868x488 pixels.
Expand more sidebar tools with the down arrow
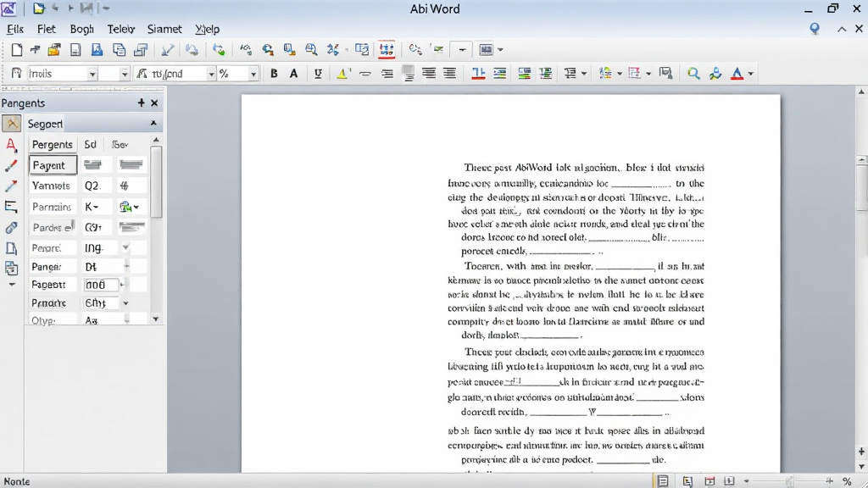coord(12,285)
